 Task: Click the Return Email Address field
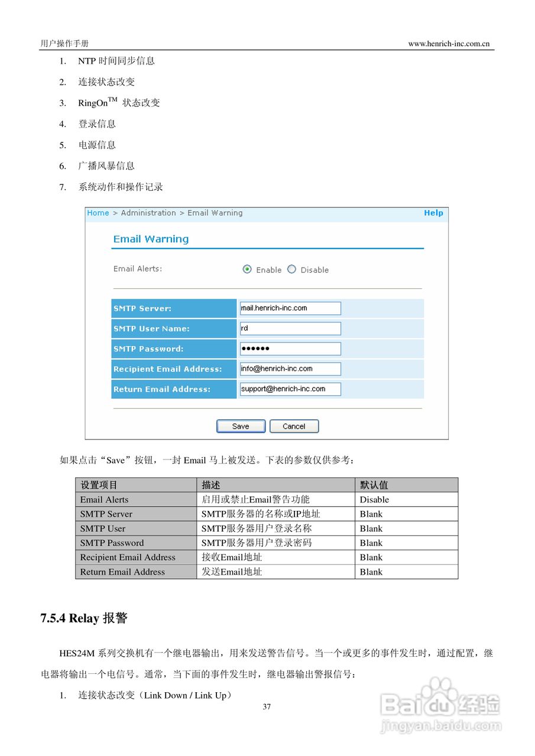(290, 389)
